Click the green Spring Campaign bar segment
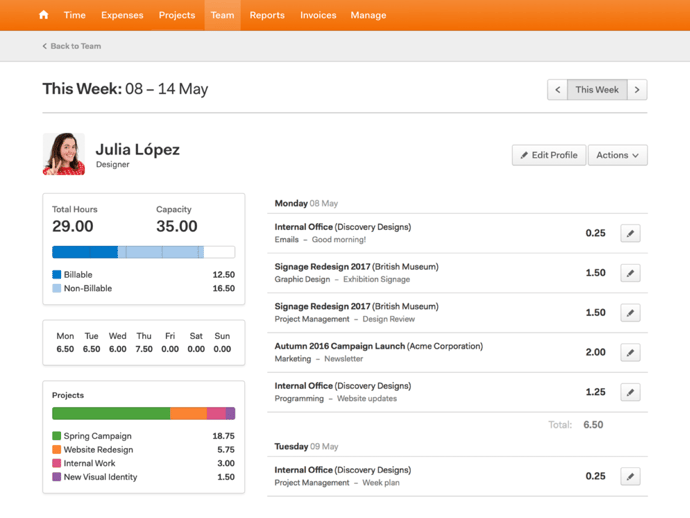690x518 pixels. click(x=110, y=413)
